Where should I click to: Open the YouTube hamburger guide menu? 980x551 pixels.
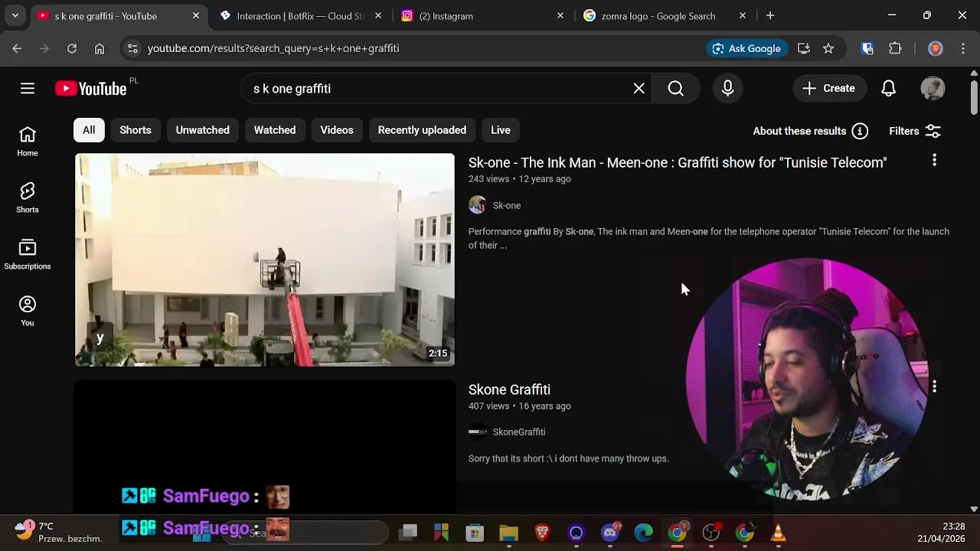[28, 89]
